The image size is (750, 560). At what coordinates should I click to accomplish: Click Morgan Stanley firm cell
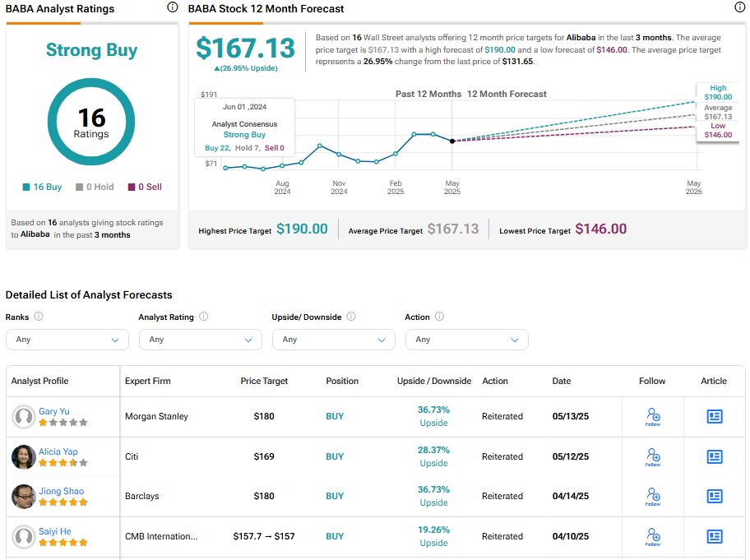click(156, 417)
